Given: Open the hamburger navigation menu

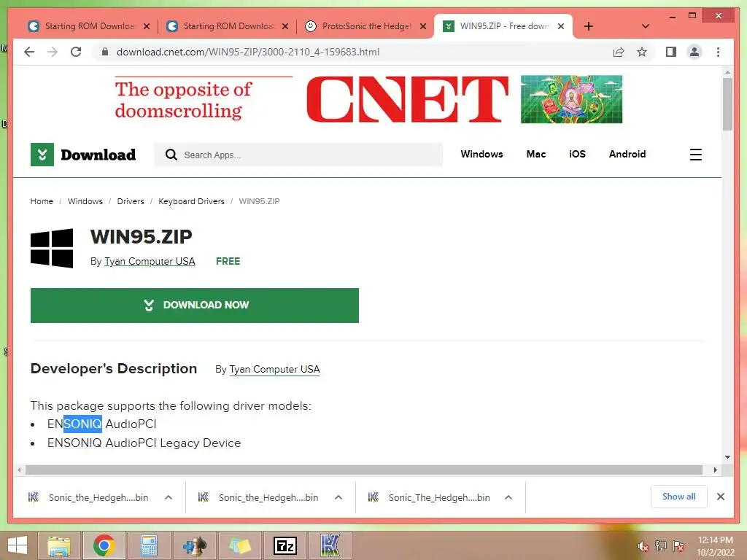Looking at the screenshot, I should 695,155.
